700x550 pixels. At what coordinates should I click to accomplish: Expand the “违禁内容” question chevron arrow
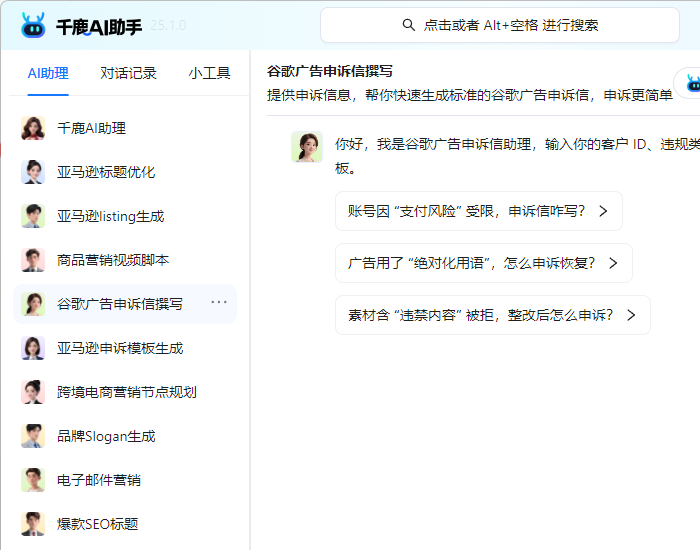point(631,315)
